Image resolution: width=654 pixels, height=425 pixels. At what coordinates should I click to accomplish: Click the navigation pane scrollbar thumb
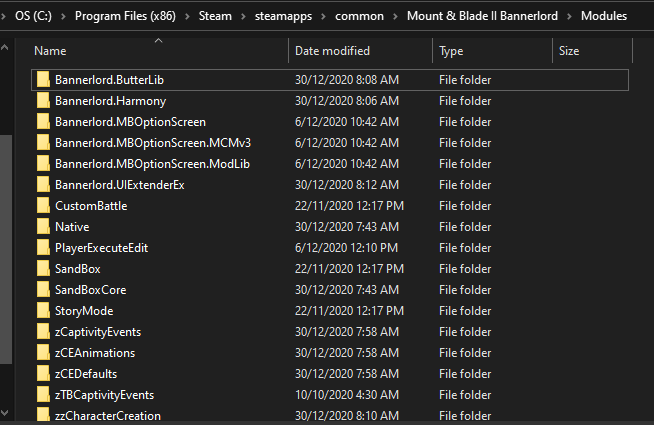pos(5,249)
